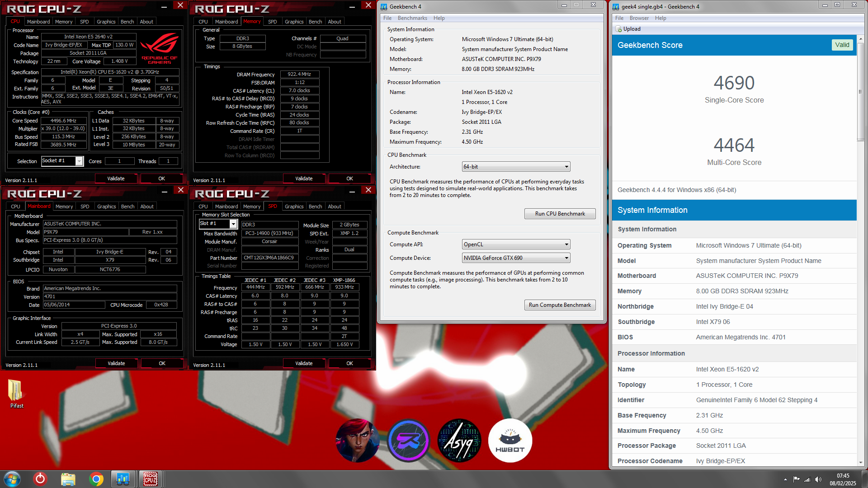Select About tab in CPU-Z Memory timings window
The width and height of the screenshot is (868, 488).
335,22
